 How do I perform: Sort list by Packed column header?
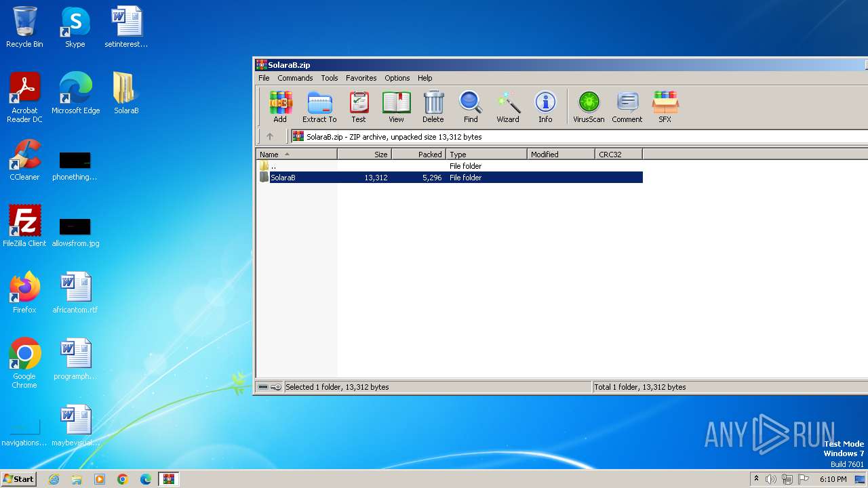[418, 155]
